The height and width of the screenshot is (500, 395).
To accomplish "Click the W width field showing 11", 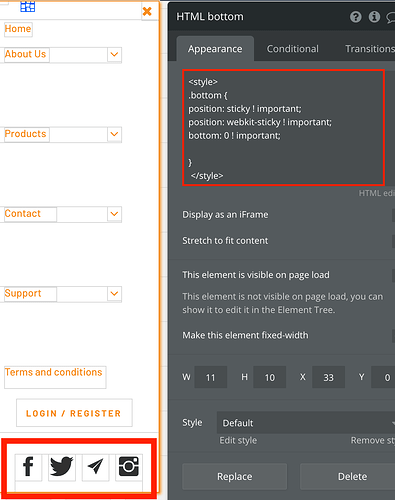I will coord(211,377).
